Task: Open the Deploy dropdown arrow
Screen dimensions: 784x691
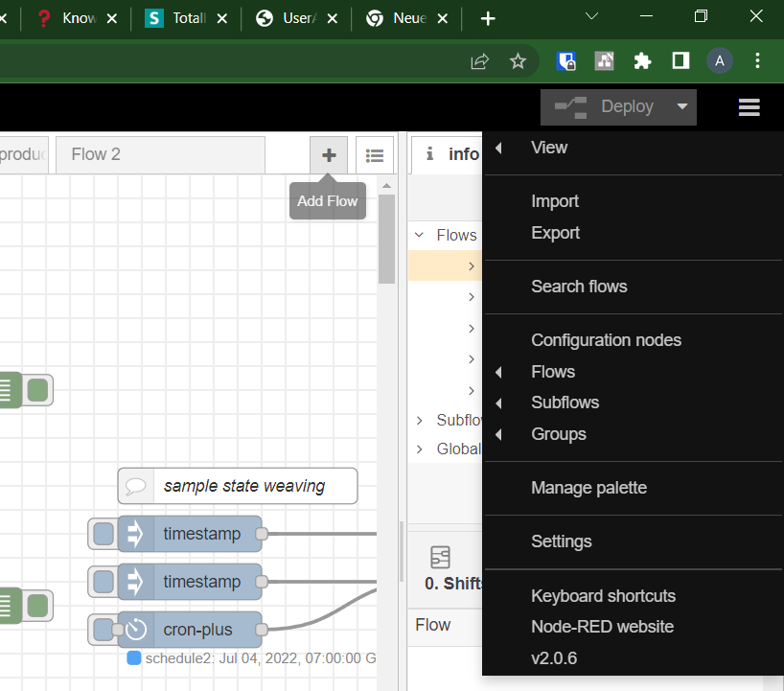Action: (x=682, y=107)
